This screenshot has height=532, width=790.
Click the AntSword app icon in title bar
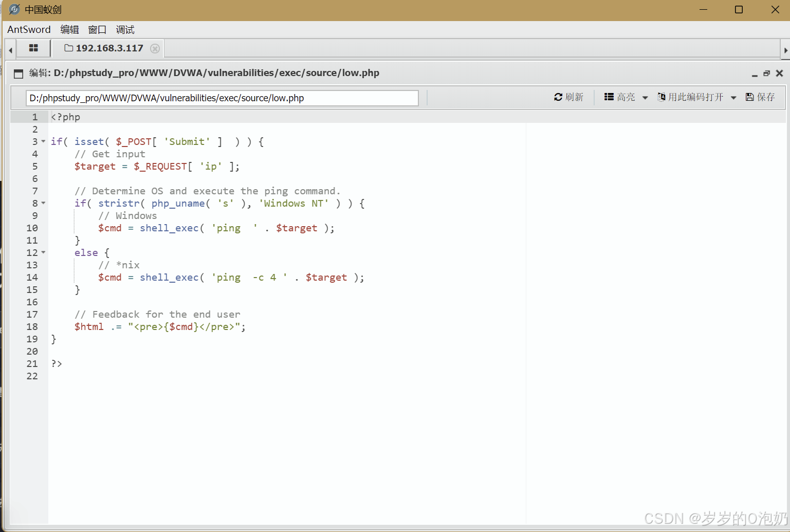coord(14,10)
